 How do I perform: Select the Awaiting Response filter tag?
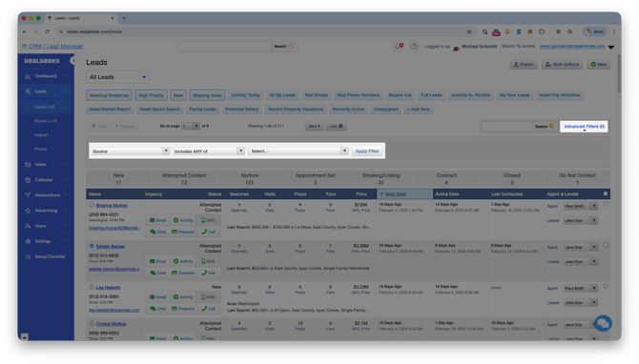pos(110,95)
